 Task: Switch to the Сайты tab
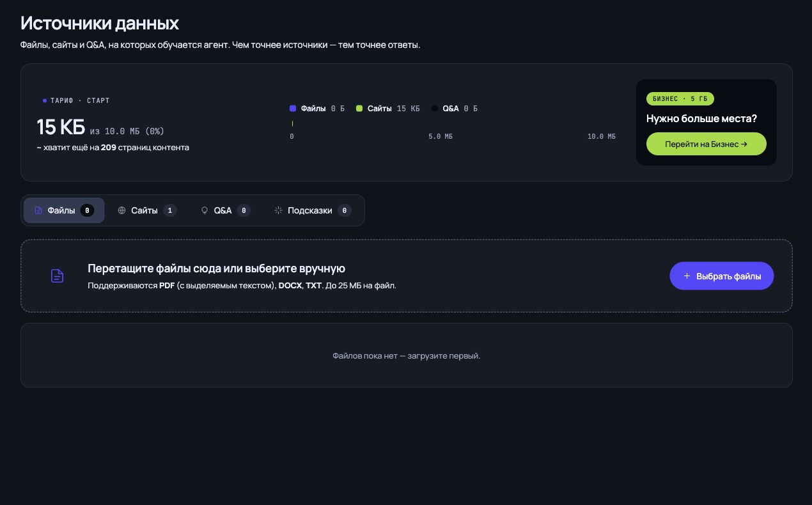147,210
